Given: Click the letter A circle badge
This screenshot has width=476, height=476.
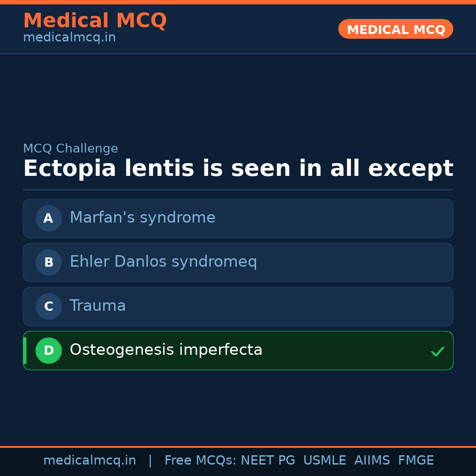Looking at the screenshot, I should pyautogui.click(x=48, y=218).
